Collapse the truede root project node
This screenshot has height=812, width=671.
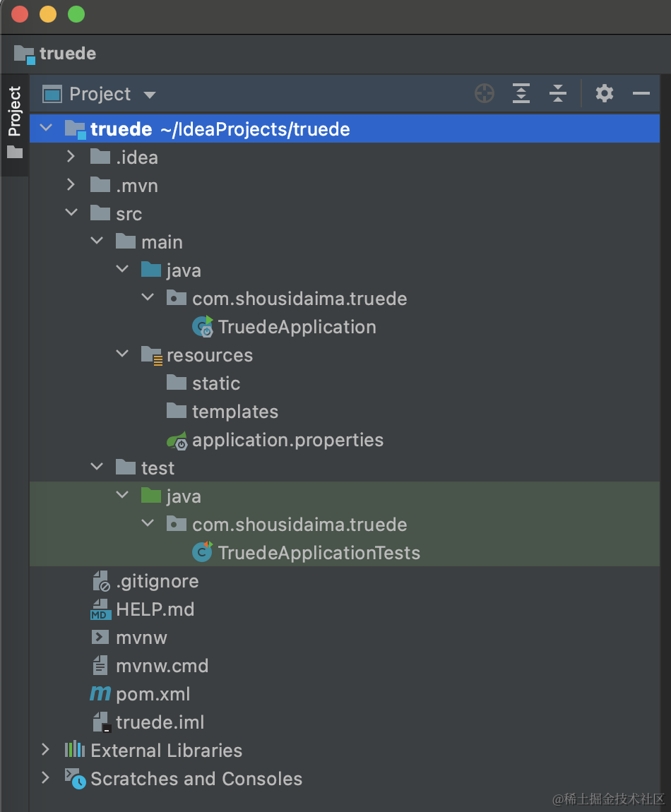46,127
